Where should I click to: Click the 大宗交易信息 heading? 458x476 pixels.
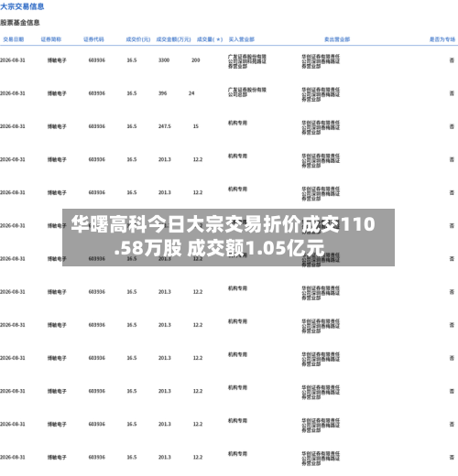click(x=22, y=6)
